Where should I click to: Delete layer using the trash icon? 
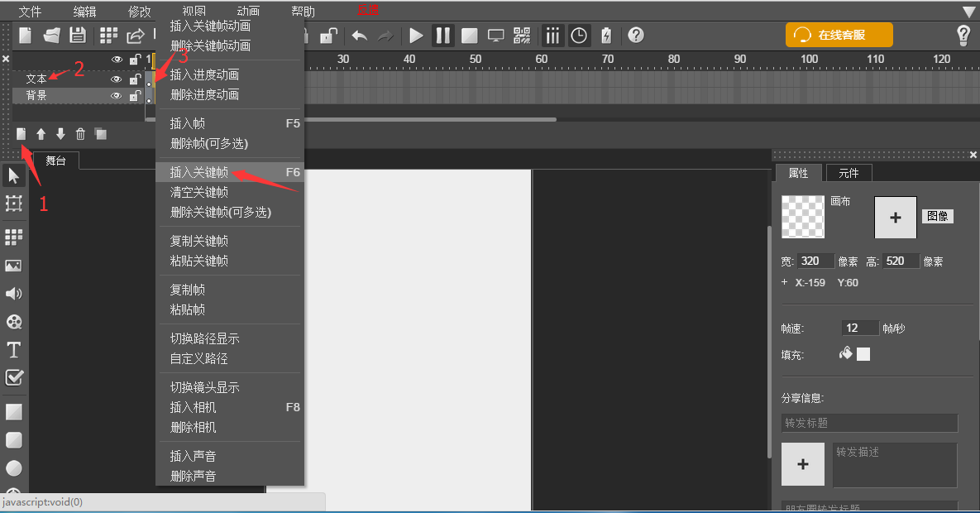coord(80,134)
